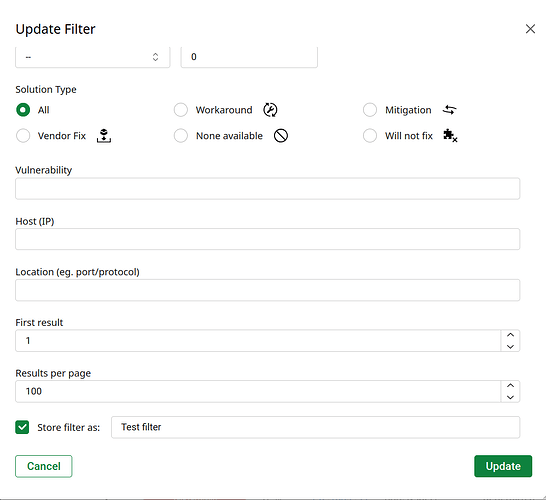Decrease the Results per page value

510,397
